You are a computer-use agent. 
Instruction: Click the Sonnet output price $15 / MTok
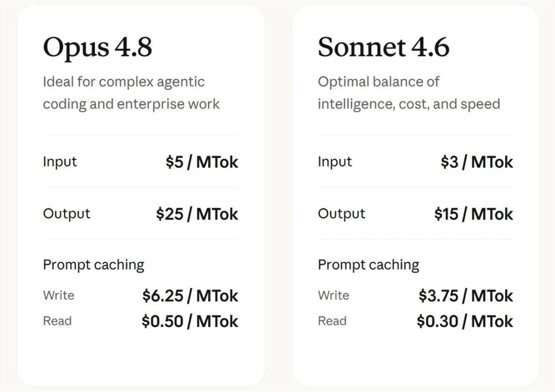pyautogui.click(x=473, y=214)
